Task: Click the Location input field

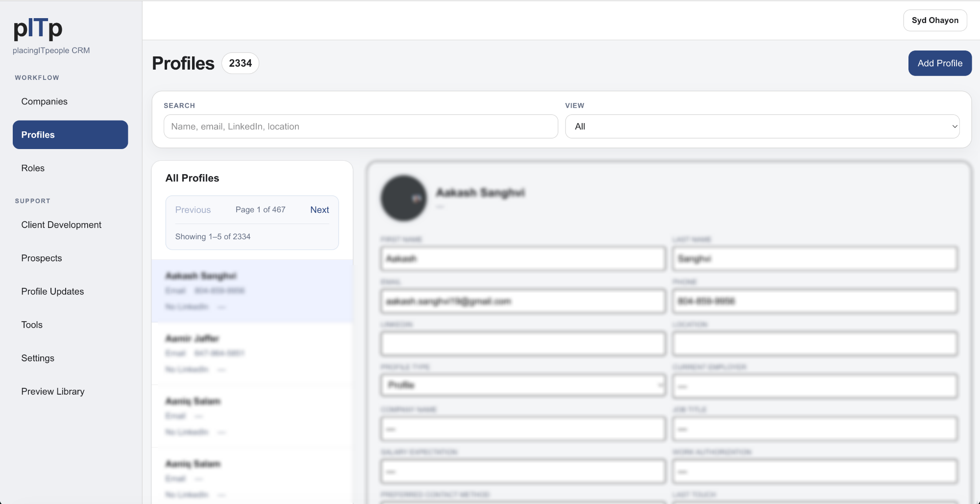Action: [815, 344]
